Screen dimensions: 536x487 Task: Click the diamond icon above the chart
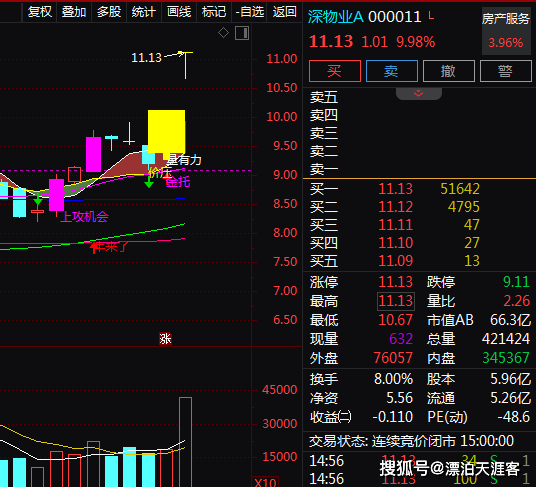click(x=224, y=33)
